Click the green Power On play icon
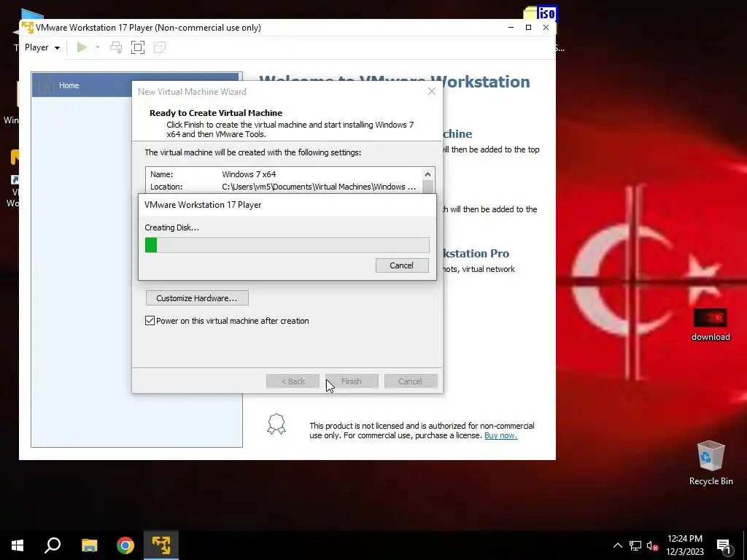 click(x=82, y=47)
